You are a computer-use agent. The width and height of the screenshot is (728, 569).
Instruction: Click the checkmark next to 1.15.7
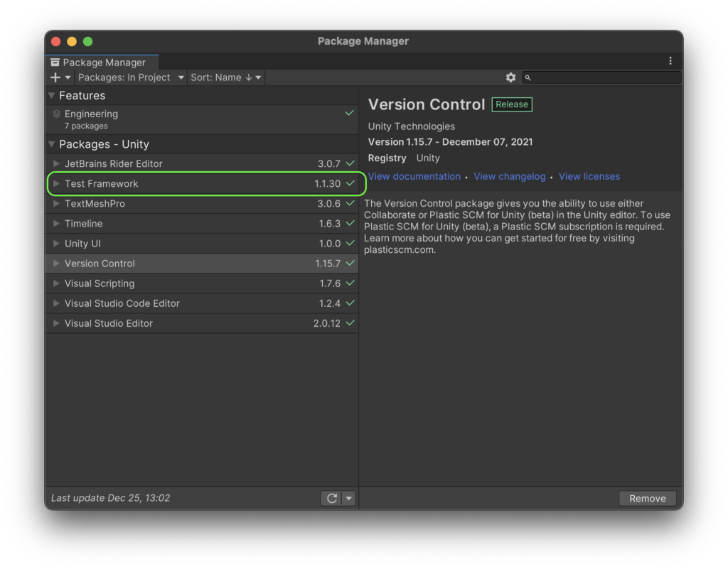350,263
